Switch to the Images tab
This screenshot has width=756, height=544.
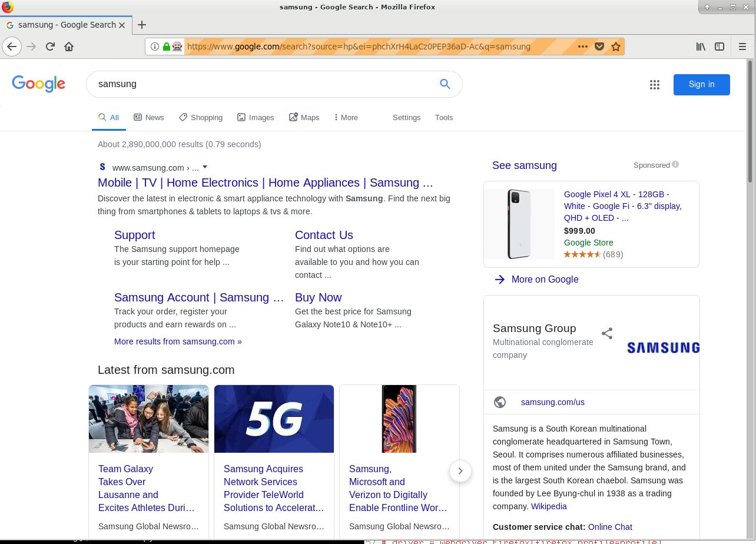pyautogui.click(x=256, y=118)
